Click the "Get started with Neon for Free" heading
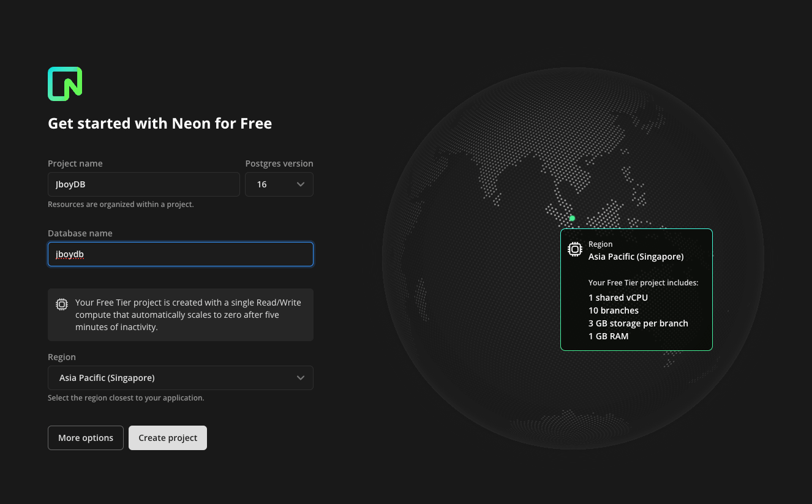 (160, 123)
